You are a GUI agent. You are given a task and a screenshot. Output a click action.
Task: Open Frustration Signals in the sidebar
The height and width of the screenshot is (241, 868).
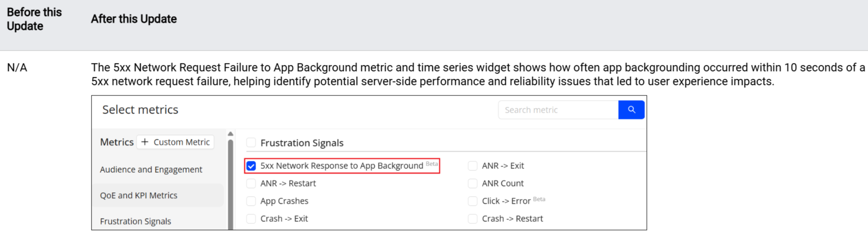coord(135,221)
